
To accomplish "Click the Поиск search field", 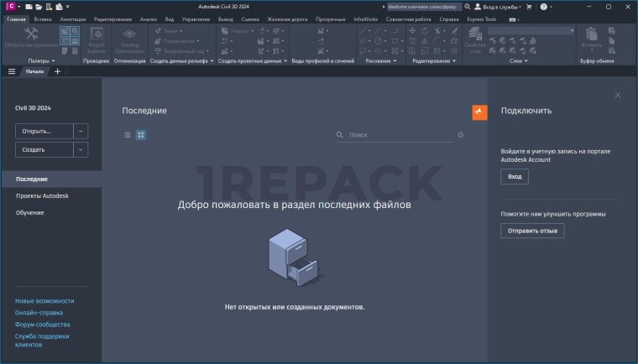I will [x=399, y=134].
